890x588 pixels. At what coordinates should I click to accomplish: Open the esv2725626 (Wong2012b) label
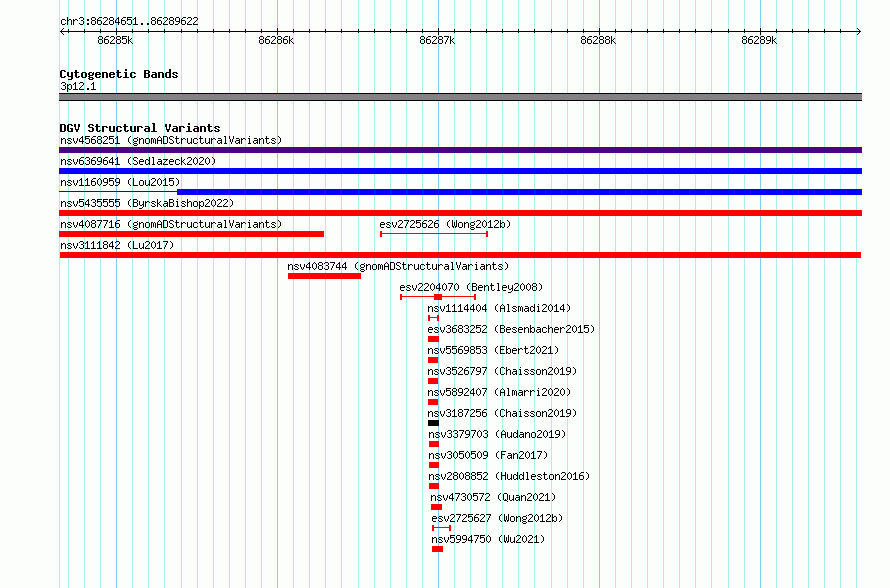coord(445,224)
